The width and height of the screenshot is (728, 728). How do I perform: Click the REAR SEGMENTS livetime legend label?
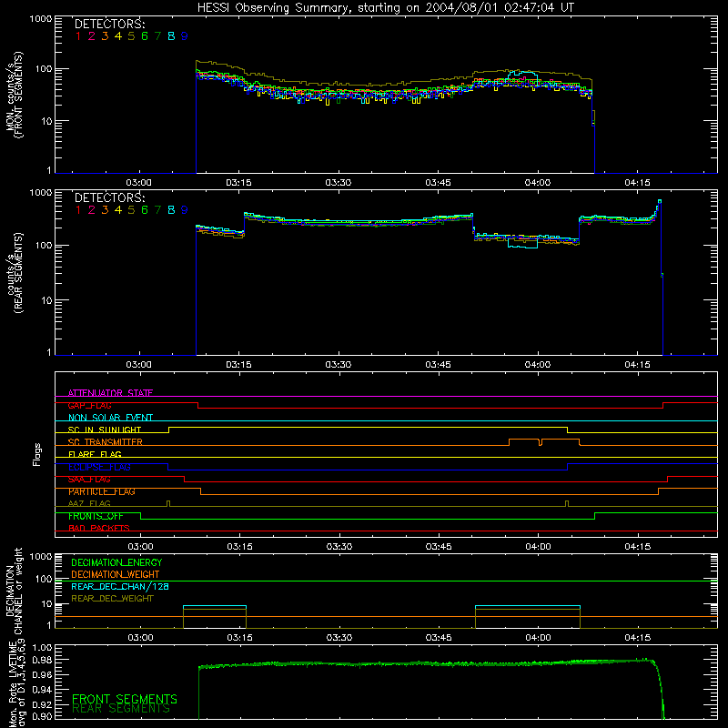pos(121,709)
